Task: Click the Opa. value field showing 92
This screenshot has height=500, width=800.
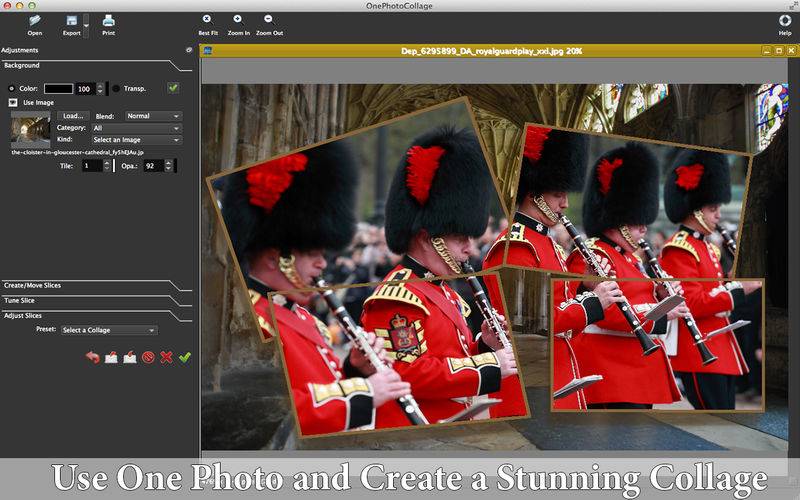Action: pos(154,166)
